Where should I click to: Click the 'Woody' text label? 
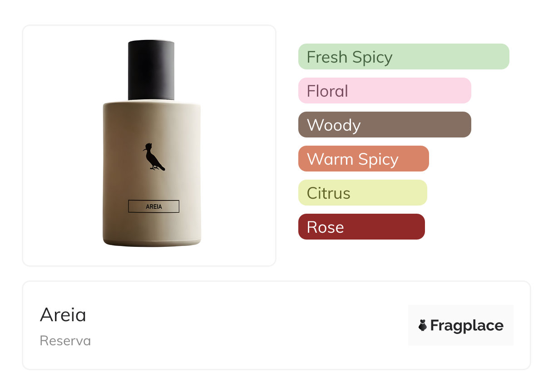(x=334, y=125)
